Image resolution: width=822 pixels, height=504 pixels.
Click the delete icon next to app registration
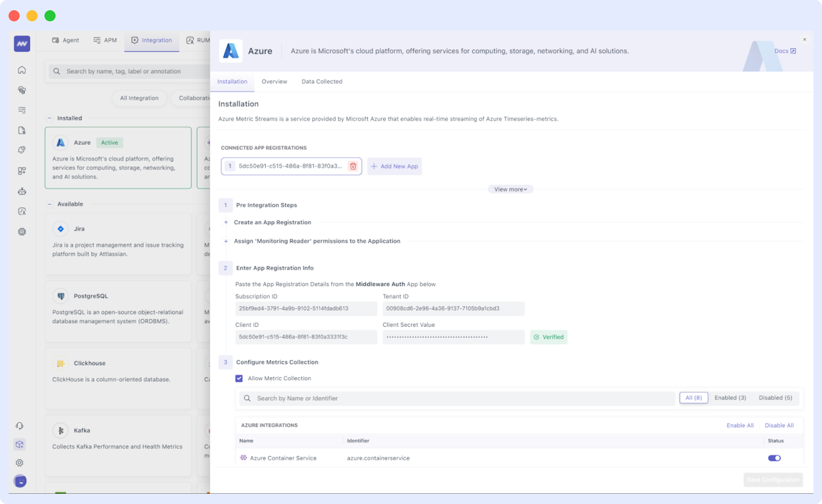(x=353, y=166)
